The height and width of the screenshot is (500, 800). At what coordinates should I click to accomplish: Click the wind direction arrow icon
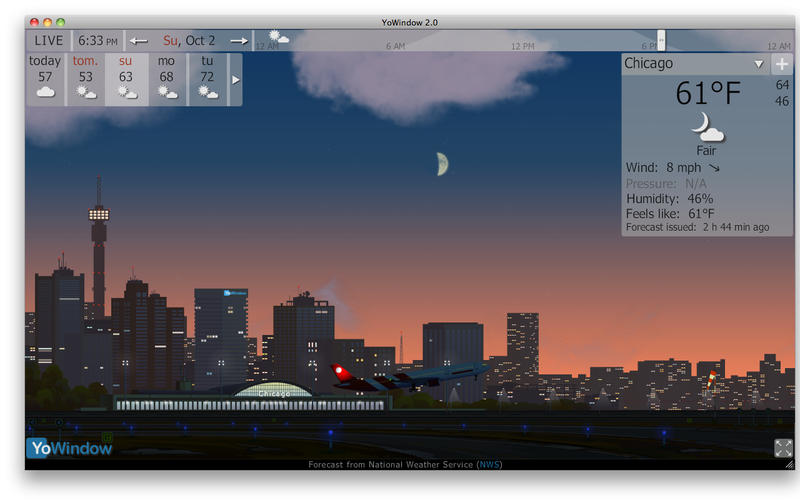coord(714,167)
